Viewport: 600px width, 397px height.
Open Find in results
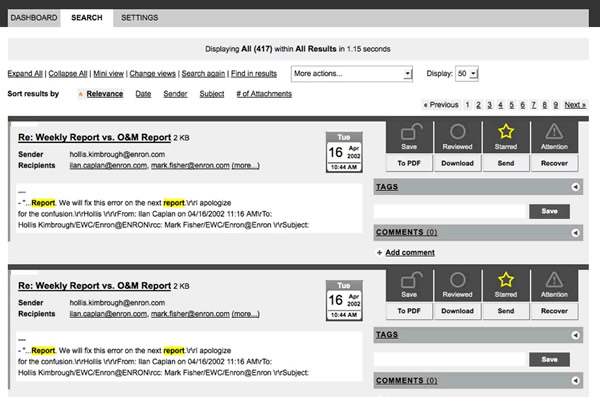pos(254,74)
